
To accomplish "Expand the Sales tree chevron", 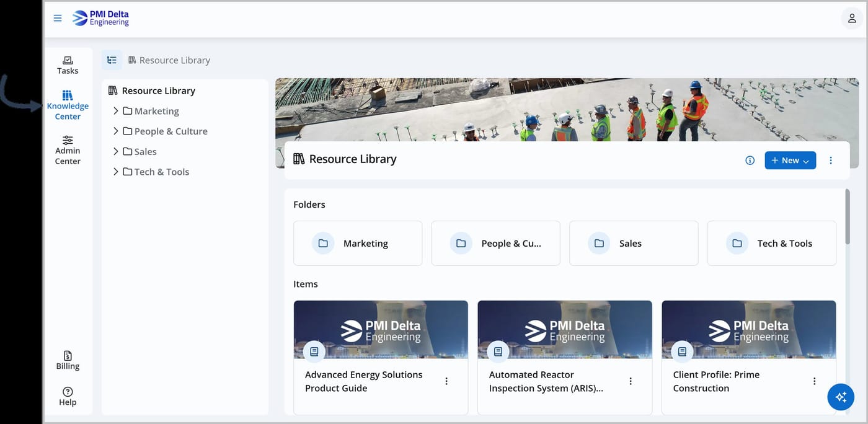I will 115,151.
